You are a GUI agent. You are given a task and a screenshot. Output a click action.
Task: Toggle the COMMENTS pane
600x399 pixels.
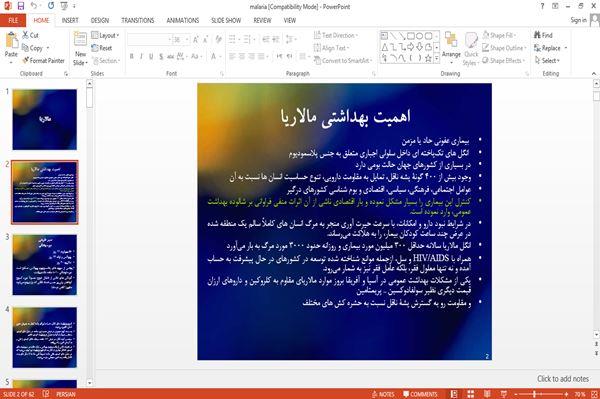(x=420, y=394)
